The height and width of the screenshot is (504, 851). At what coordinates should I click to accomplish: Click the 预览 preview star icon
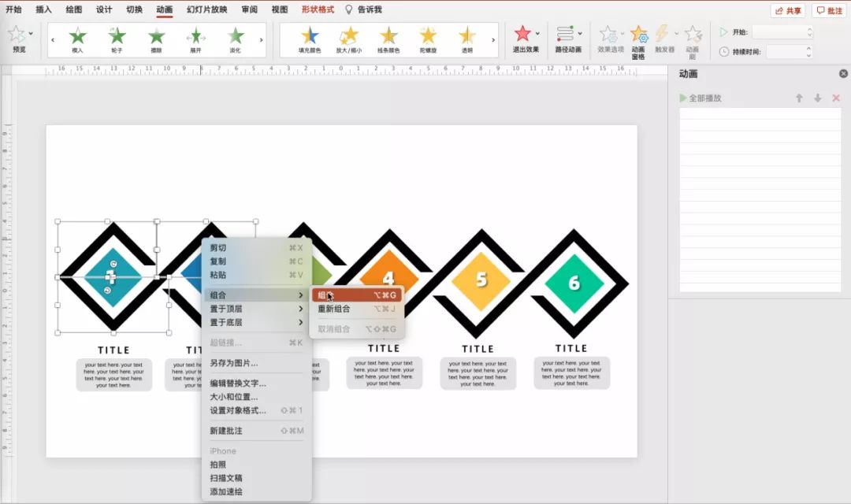pos(17,35)
